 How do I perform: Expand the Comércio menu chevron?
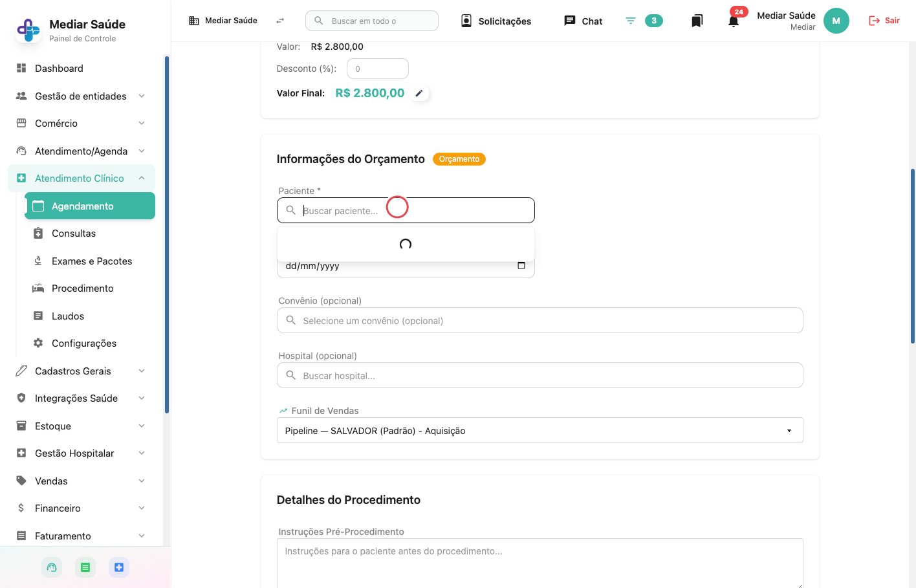tap(142, 123)
